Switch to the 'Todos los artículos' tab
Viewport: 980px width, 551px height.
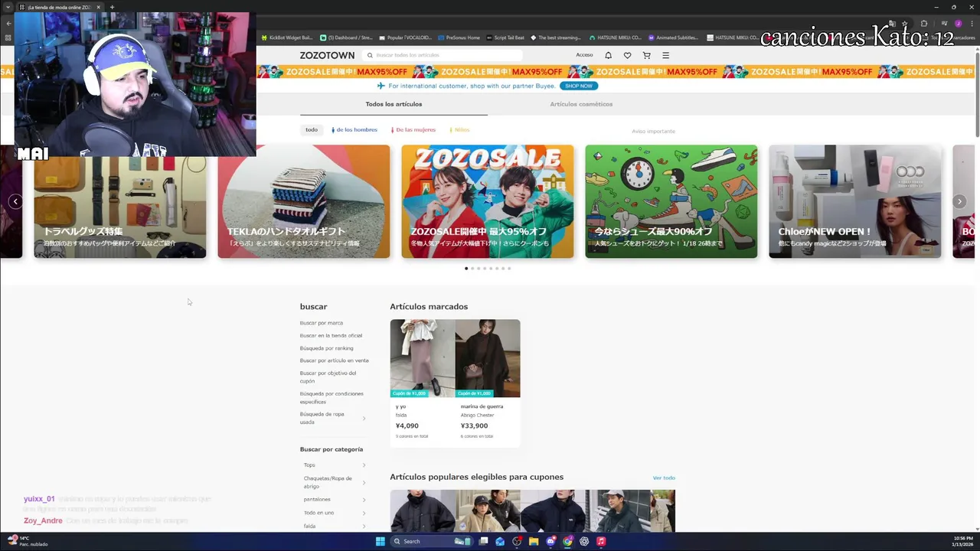[394, 104]
